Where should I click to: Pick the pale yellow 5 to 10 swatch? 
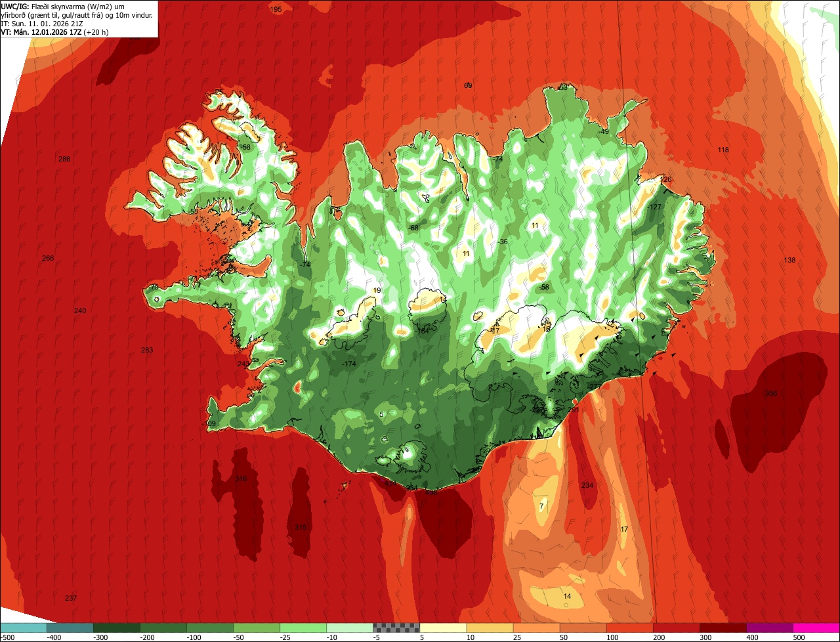(x=442, y=628)
